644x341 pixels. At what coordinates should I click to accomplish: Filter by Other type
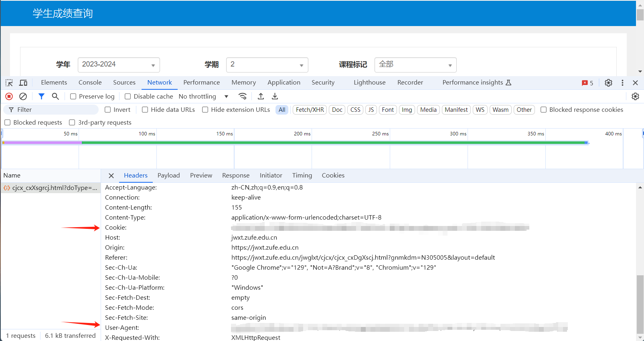click(x=524, y=110)
